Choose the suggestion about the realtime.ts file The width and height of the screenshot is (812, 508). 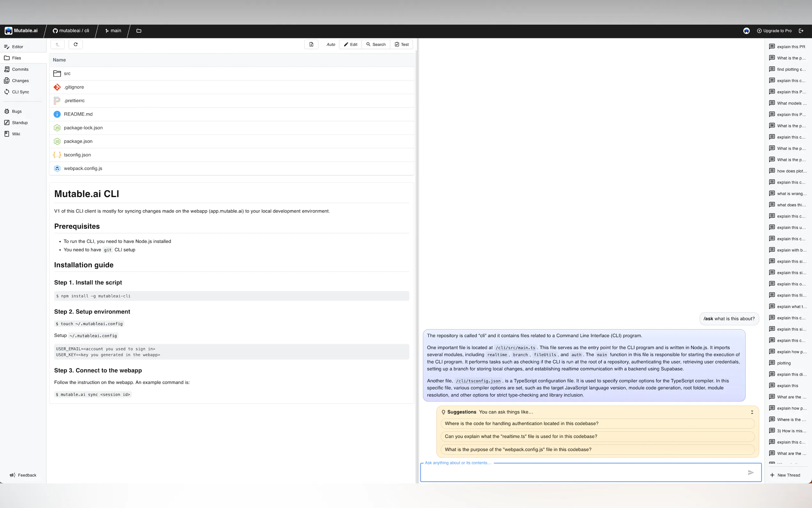pyautogui.click(x=597, y=436)
